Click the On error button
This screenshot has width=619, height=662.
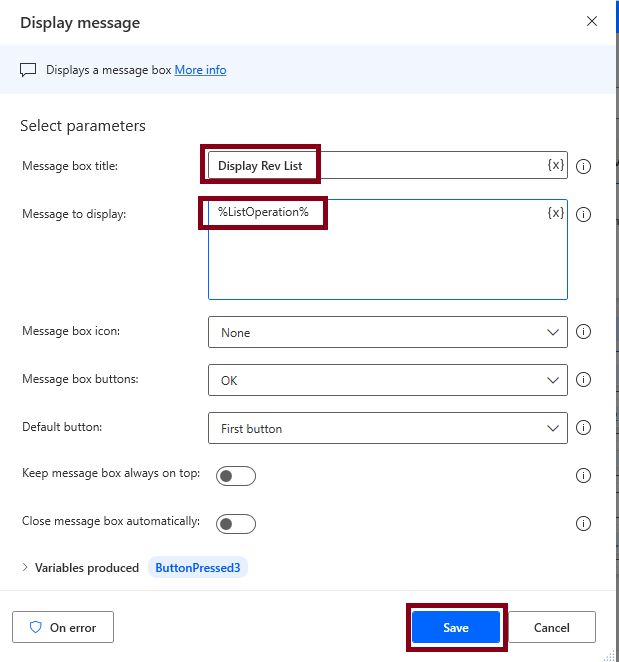[63, 628]
